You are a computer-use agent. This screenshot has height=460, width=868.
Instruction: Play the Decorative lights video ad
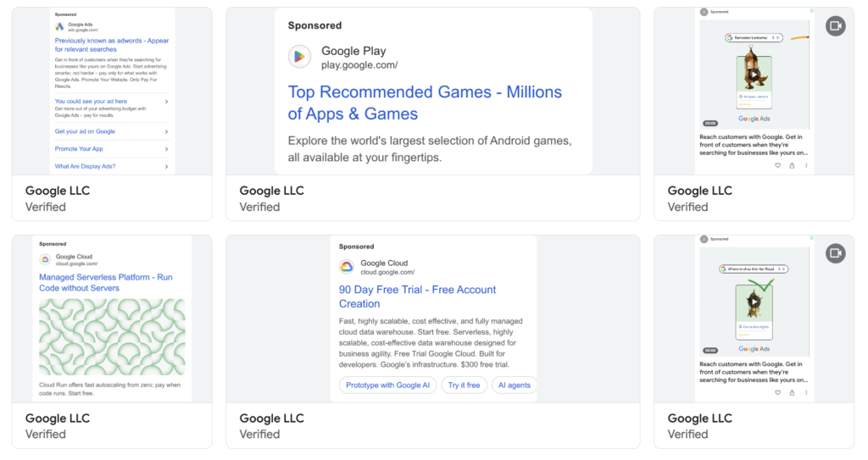[x=754, y=301]
